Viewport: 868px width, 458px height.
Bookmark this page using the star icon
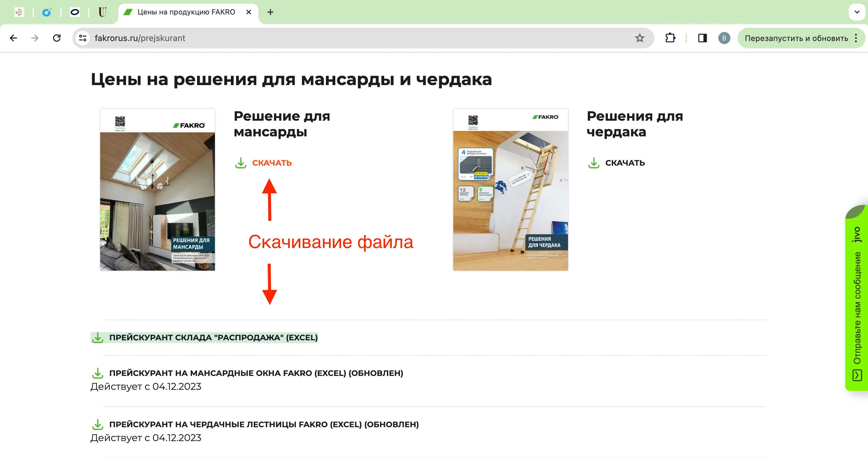(639, 38)
